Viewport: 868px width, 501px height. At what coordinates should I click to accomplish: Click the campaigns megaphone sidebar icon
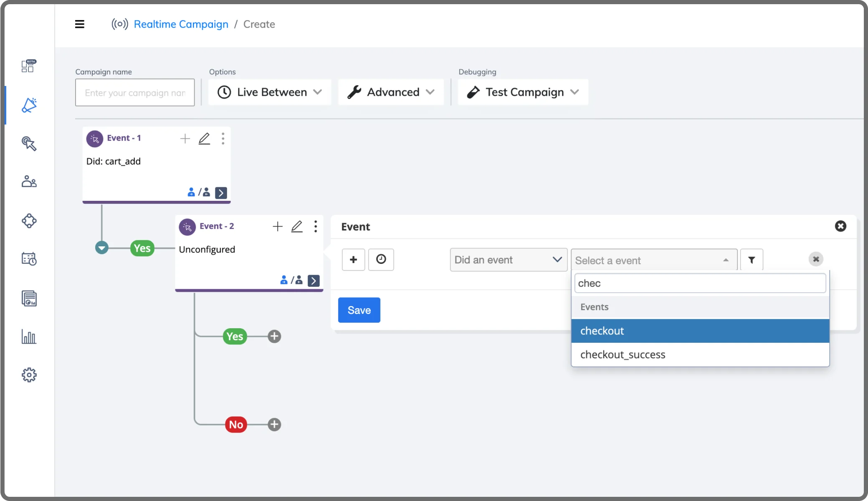29,105
